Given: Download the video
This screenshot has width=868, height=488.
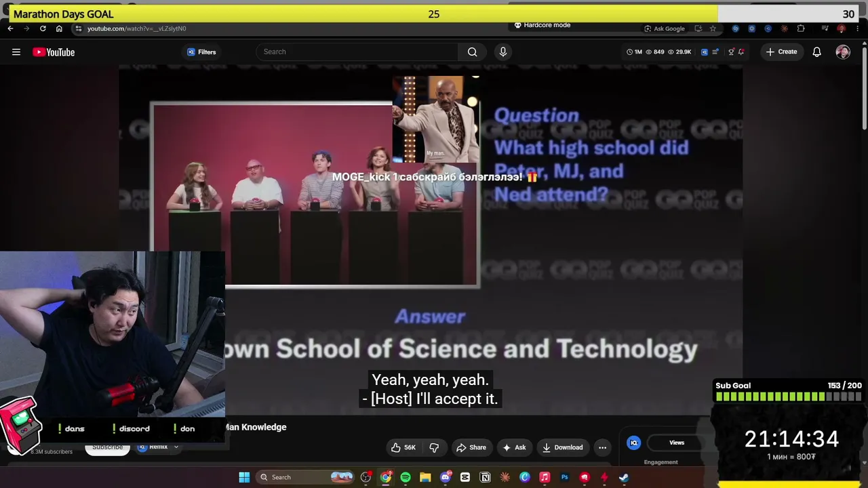Looking at the screenshot, I should click(x=562, y=447).
